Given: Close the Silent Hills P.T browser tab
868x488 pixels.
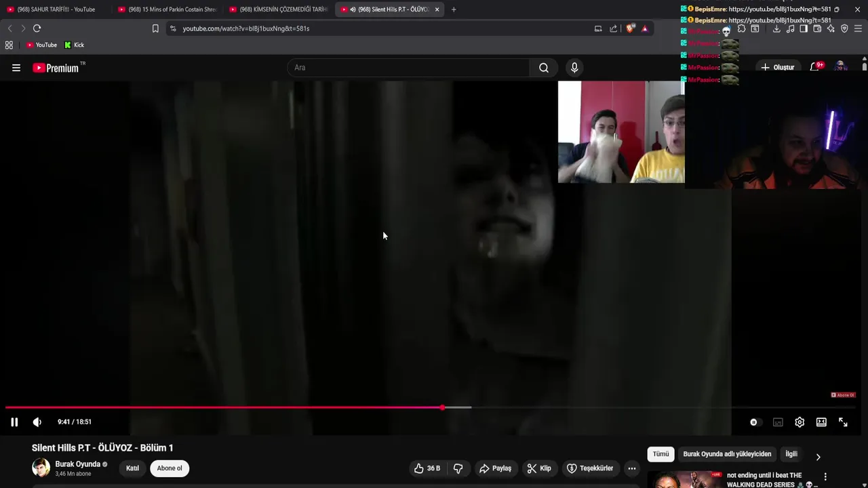Looking at the screenshot, I should pyautogui.click(x=437, y=9).
